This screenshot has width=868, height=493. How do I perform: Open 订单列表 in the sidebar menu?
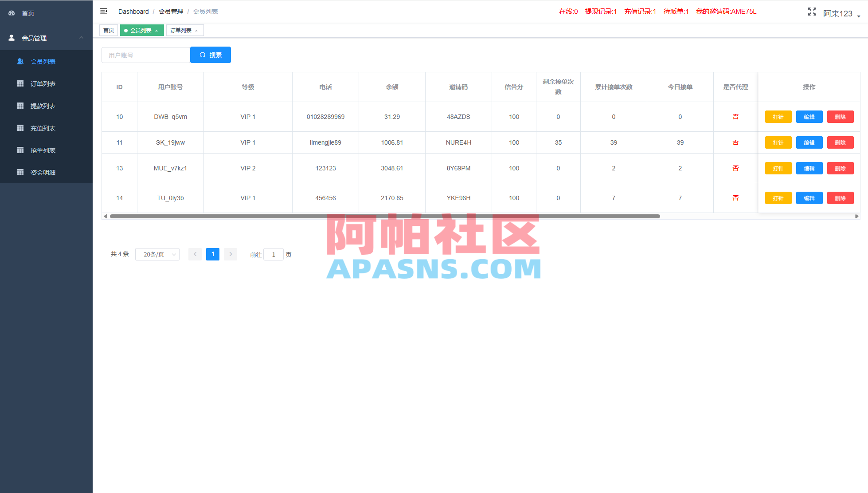[43, 83]
